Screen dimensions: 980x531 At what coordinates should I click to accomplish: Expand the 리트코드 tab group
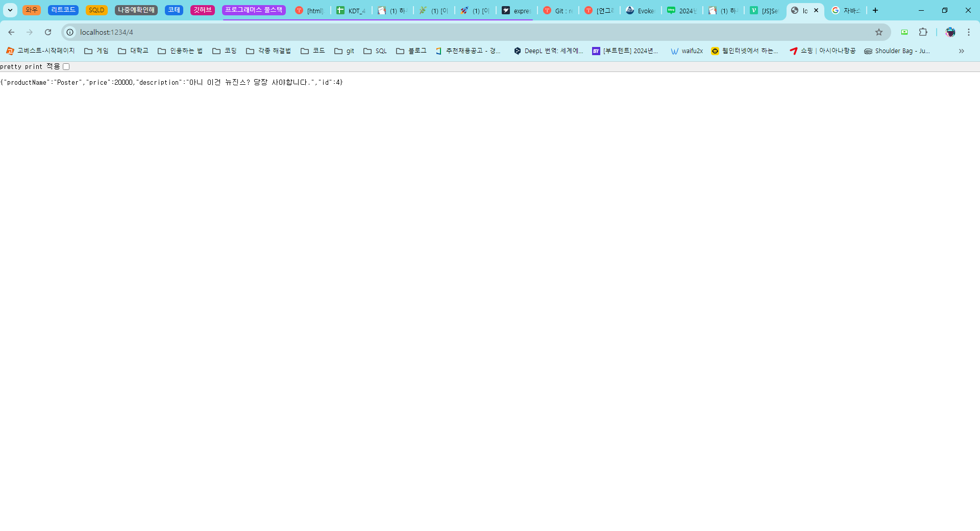[63, 10]
